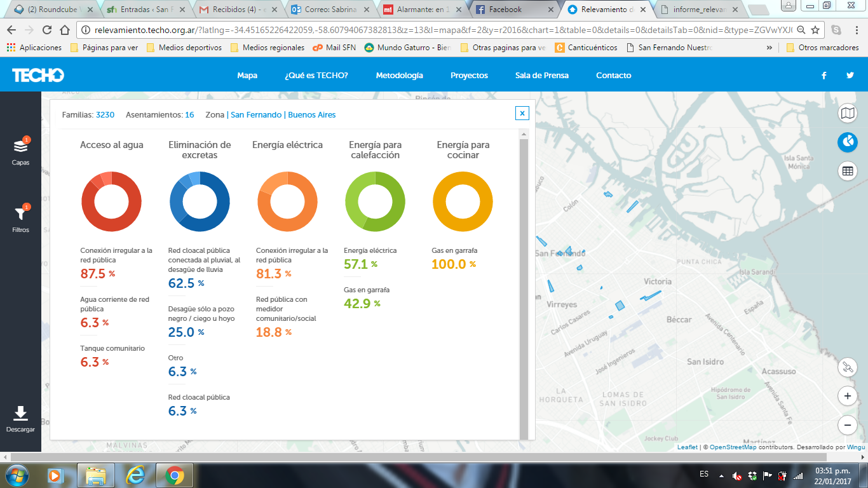The height and width of the screenshot is (488, 868).
Task: Select the pie chart view icon
Action: 847,142
